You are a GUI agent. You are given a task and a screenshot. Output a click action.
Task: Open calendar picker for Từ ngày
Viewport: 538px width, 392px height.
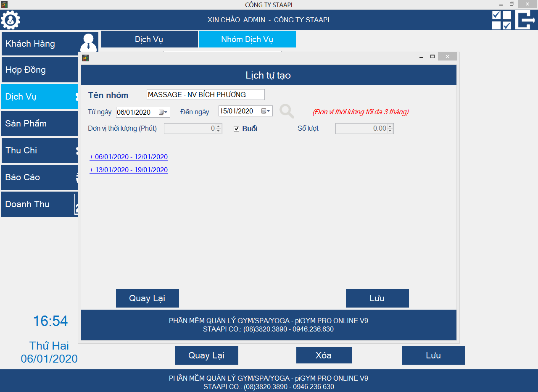point(163,112)
